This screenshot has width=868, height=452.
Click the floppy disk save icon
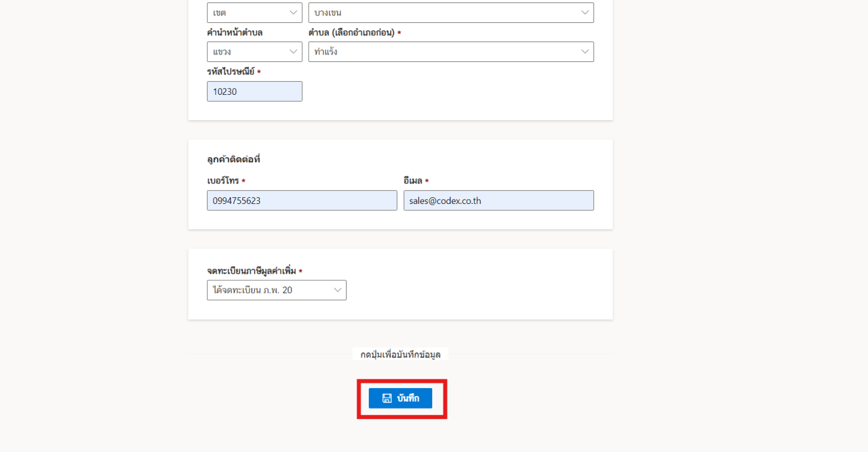click(x=387, y=398)
